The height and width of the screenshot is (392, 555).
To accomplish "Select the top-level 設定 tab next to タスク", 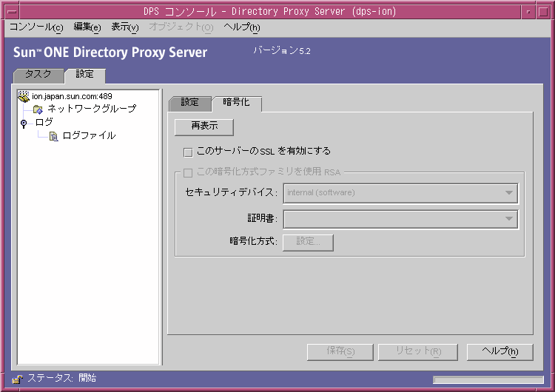I will click(85, 75).
